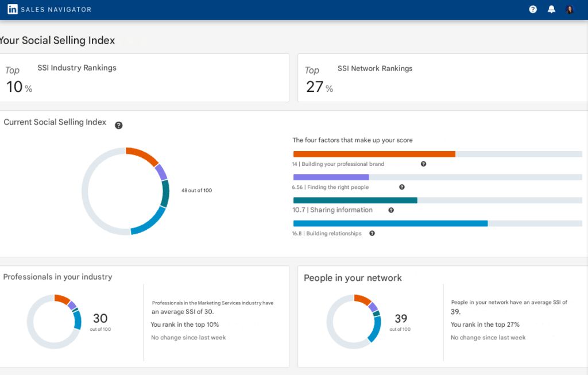588x375 pixels.
Task: Select the Your Social Selling Index heading
Action: pyautogui.click(x=57, y=40)
